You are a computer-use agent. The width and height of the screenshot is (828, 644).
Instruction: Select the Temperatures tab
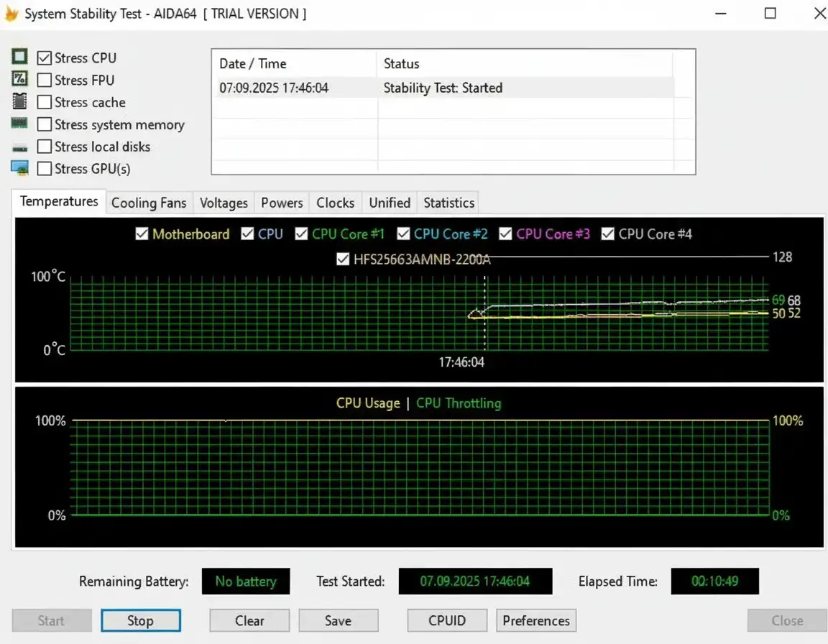(x=59, y=202)
